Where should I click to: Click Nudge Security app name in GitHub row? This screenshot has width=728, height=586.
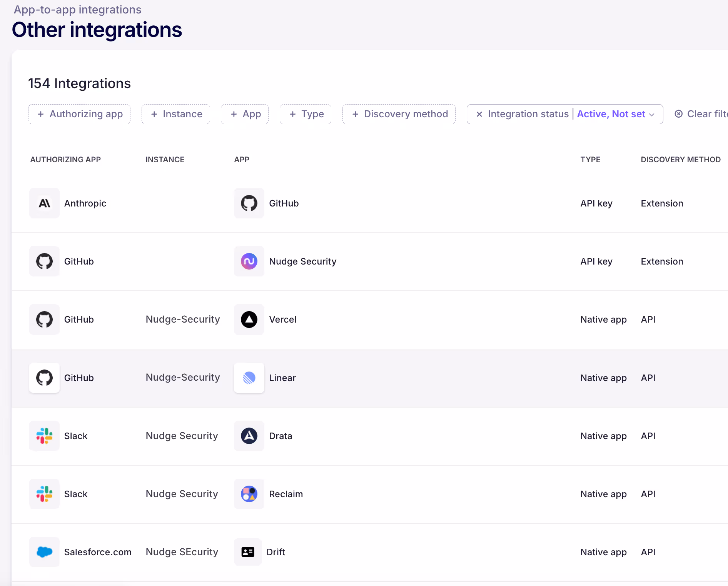point(303,261)
